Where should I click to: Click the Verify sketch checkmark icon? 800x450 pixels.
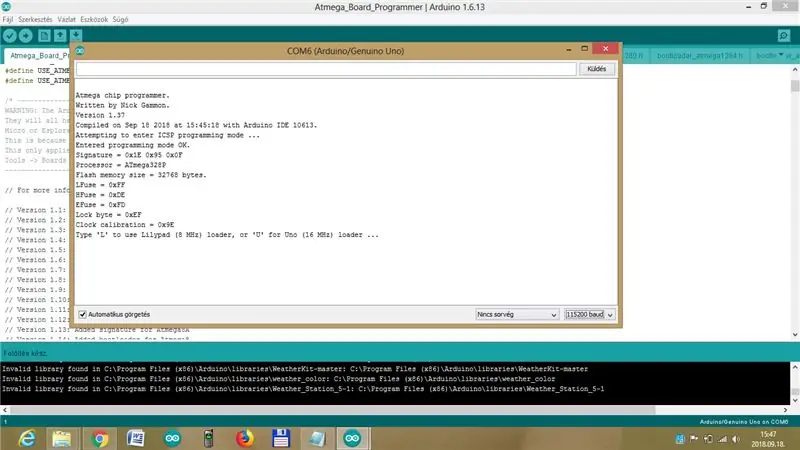(10, 35)
